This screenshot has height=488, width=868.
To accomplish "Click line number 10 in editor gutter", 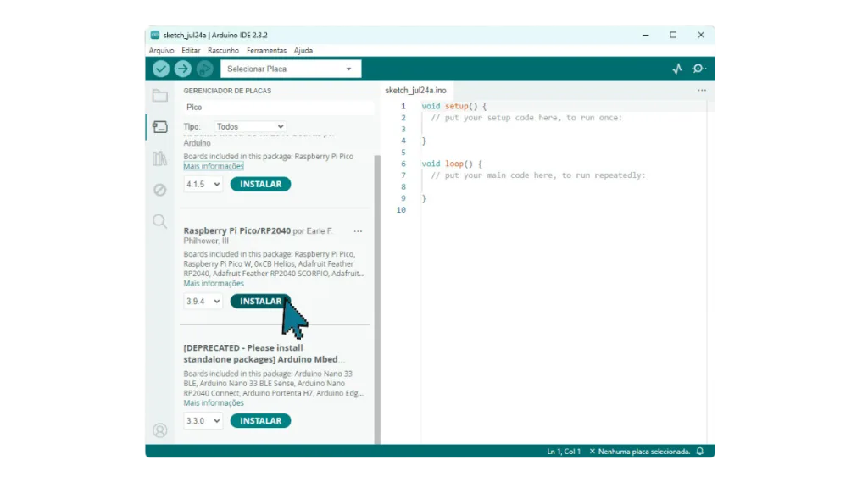I will pos(401,210).
